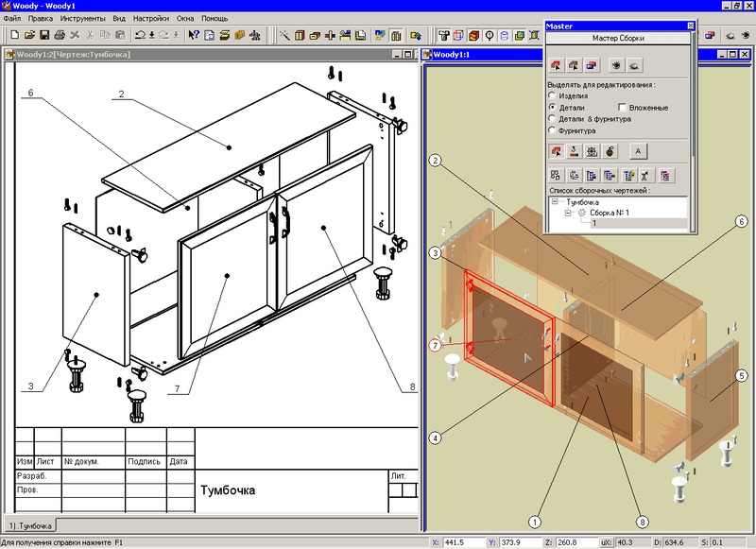Click the eye icon in Master panel

[615, 65]
